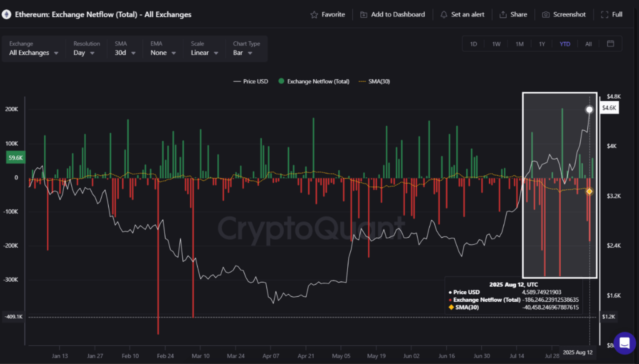This screenshot has height=364, width=639.
Task: Click the Add to Dashboard icon
Action: point(363,14)
